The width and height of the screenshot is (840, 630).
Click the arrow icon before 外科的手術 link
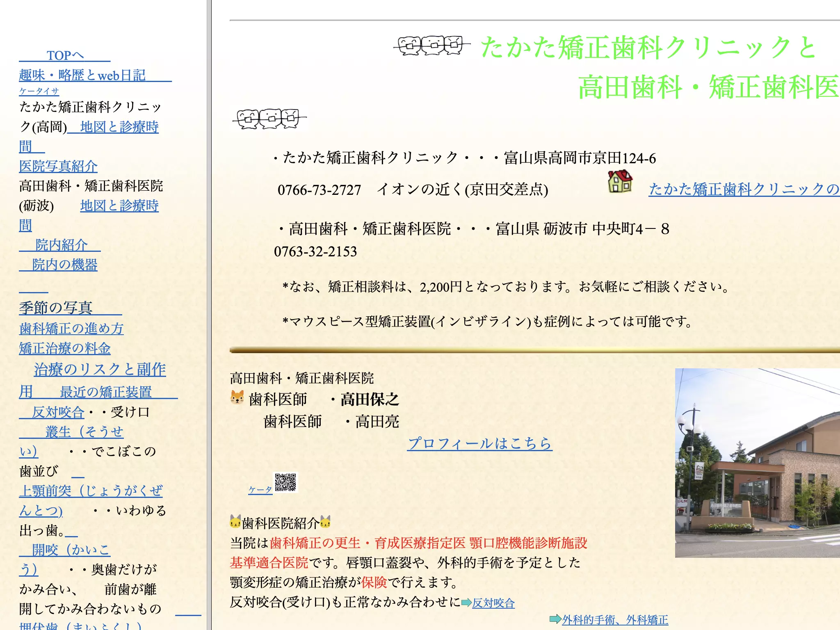point(555,619)
